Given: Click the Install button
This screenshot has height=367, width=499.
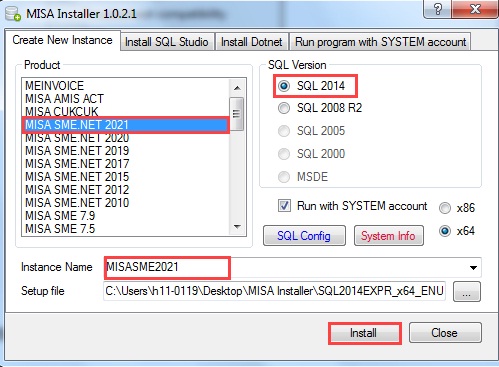Looking at the screenshot, I should coord(364,333).
